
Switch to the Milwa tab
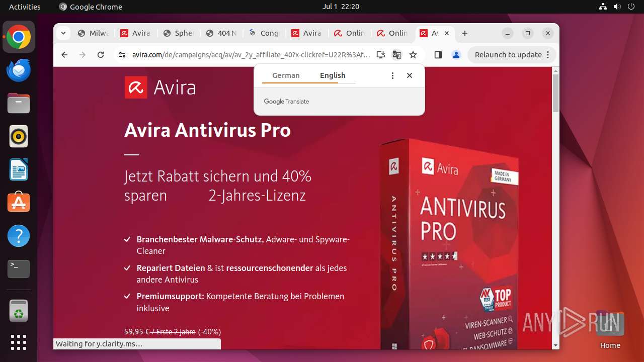[x=93, y=33]
